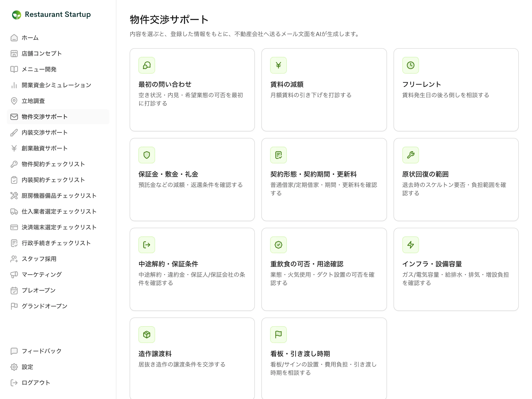Click description ガス/電気容量・給排水・排気・増設負担を確認する

[456, 279]
